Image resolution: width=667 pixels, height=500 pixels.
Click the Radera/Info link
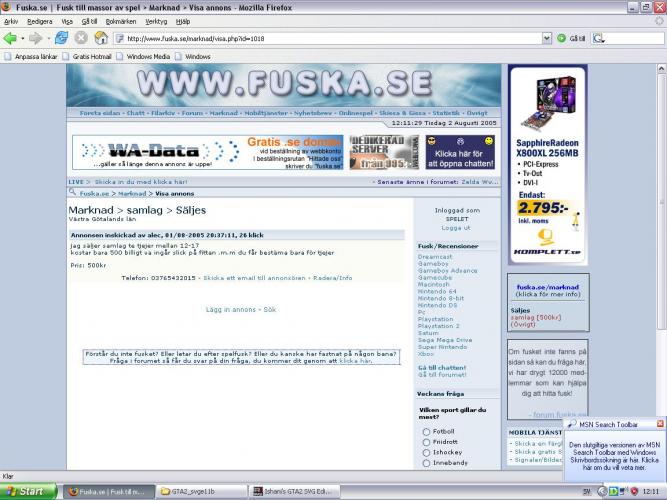[333, 278]
